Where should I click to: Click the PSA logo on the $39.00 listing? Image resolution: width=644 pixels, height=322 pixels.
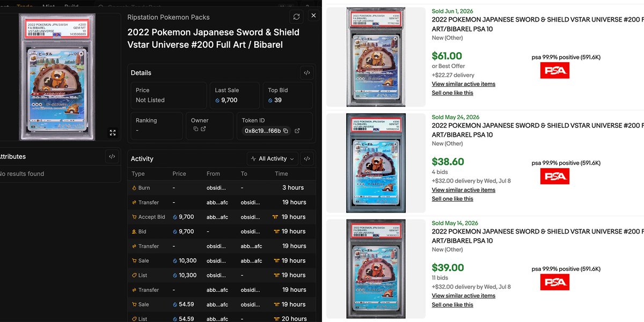coord(554,282)
